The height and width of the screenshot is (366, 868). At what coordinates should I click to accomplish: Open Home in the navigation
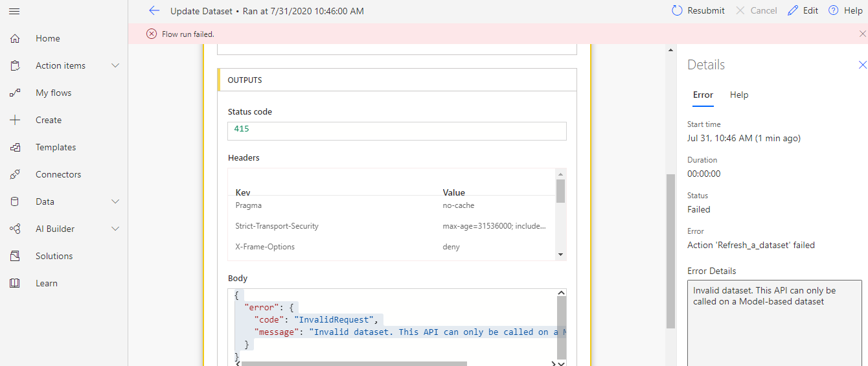[x=48, y=38]
